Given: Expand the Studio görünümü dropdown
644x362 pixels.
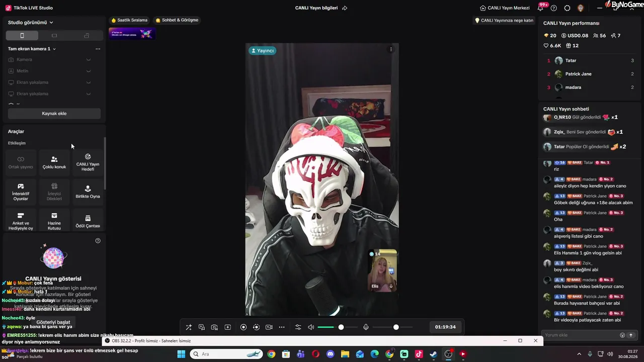Looking at the screenshot, I should tap(31, 23).
